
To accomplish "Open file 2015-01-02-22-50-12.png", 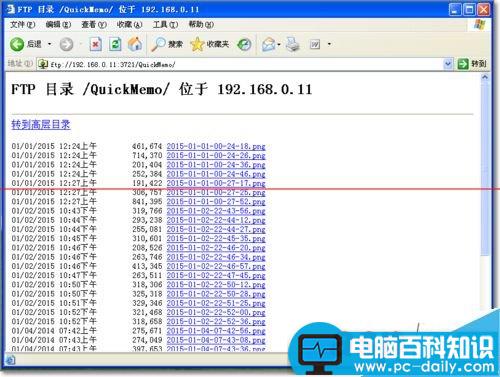I will tap(216, 285).
